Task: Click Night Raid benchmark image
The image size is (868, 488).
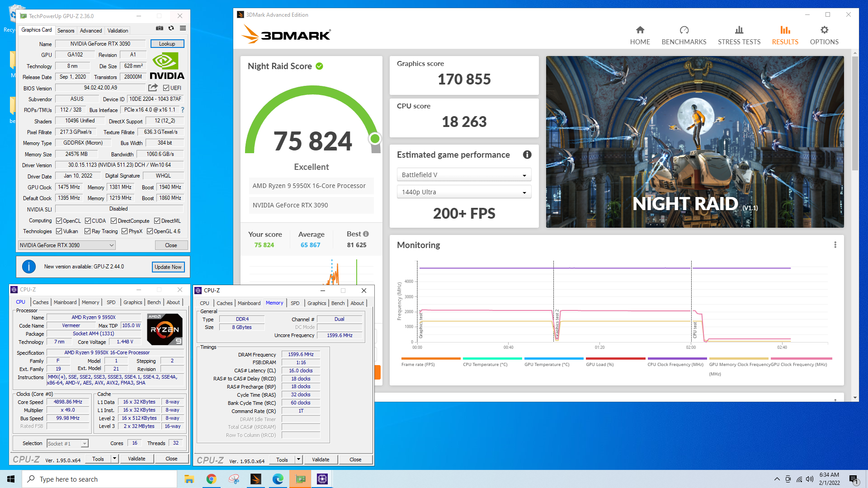Action: click(x=694, y=142)
